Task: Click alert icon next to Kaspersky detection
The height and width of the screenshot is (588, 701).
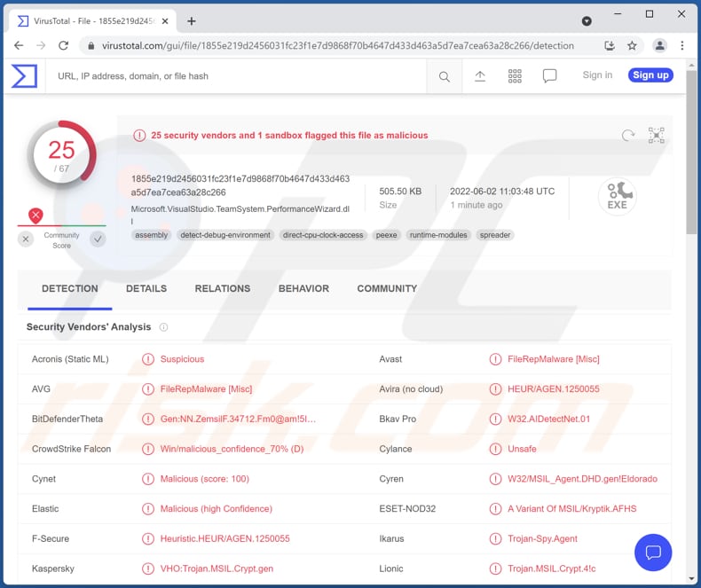Action: 148,568
